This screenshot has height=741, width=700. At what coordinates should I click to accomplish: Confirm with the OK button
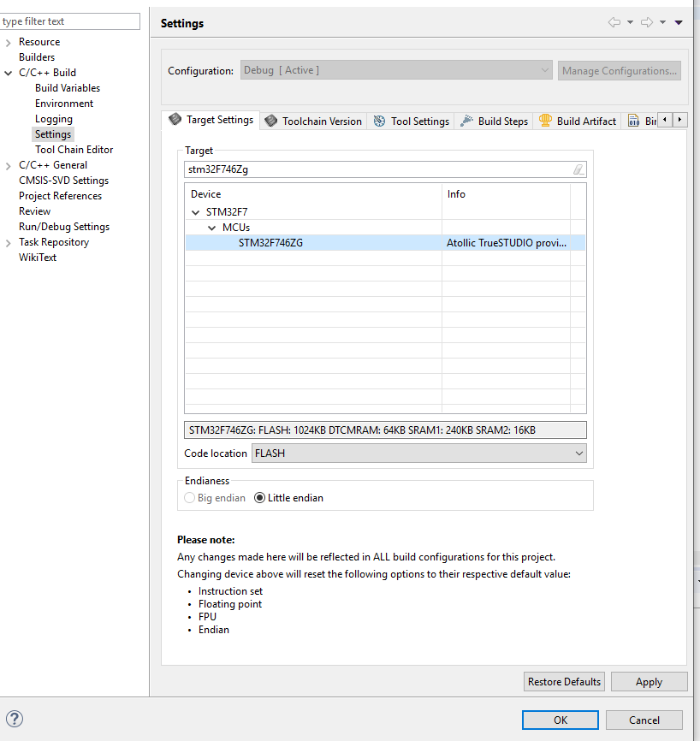(561, 720)
